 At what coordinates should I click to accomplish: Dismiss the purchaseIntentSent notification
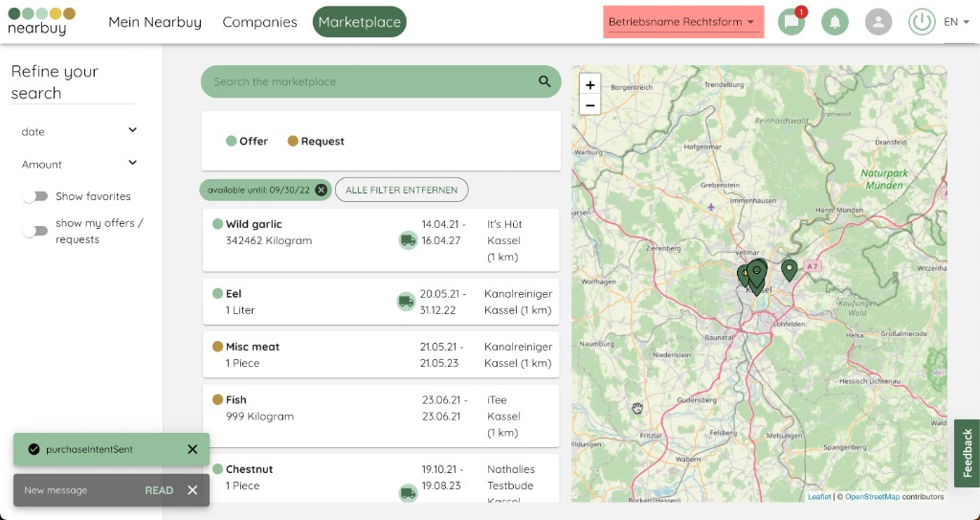pos(192,449)
